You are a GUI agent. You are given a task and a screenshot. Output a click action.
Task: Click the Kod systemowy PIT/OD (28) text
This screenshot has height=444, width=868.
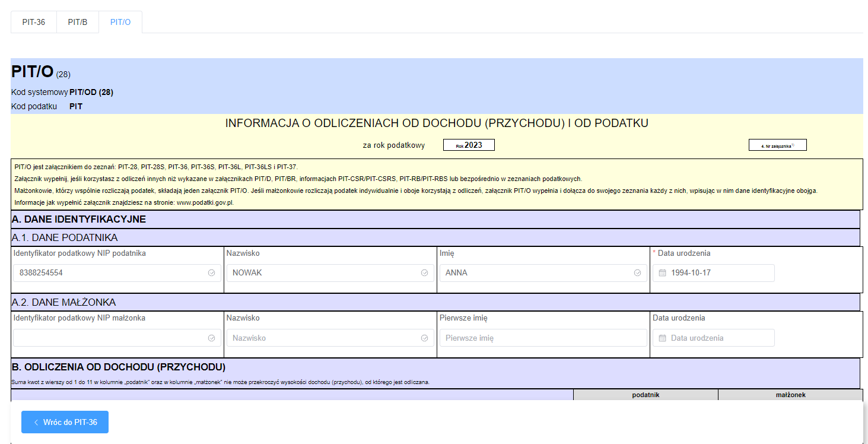[62, 92]
